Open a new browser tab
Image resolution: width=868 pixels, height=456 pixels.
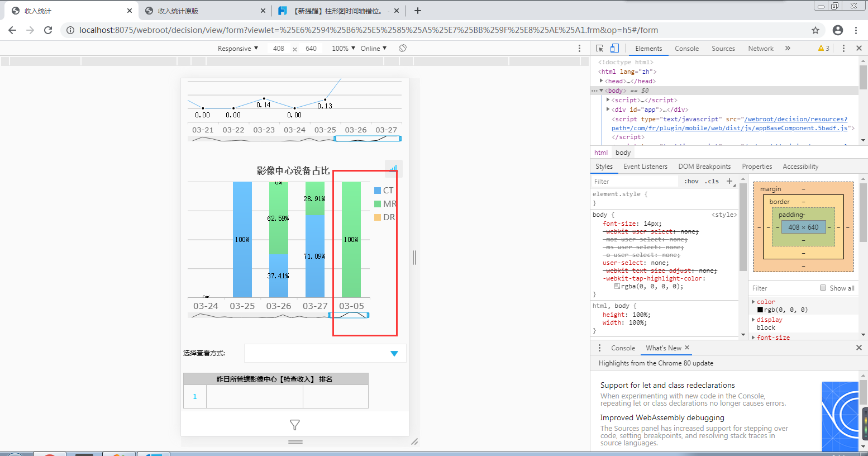pyautogui.click(x=418, y=11)
